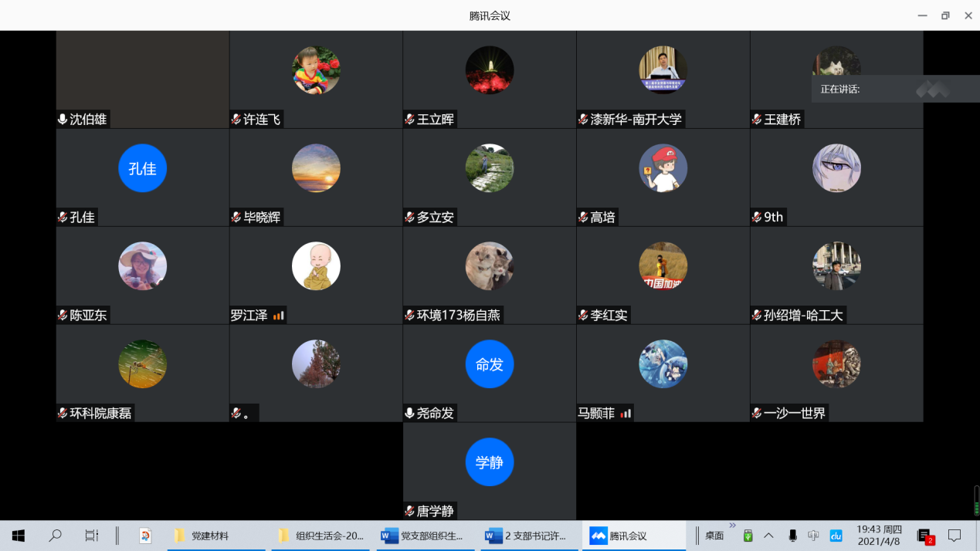Click the Baidu input icon in system tray
980x551 pixels.
(836, 536)
